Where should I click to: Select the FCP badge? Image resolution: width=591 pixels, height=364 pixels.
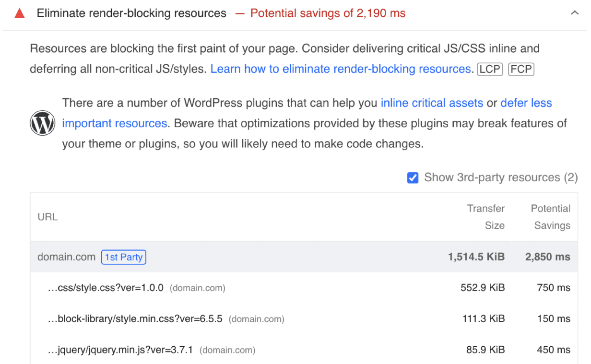(x=521, y=69)
